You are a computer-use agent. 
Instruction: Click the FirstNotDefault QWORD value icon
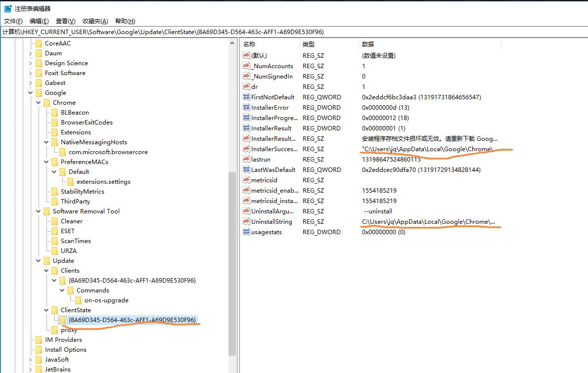point(246,97)
